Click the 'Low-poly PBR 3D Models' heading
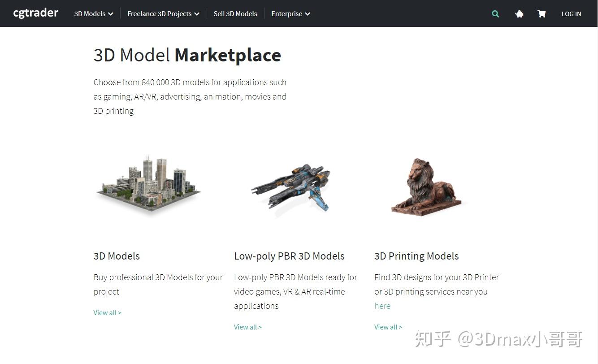 [x=289, y=256]
